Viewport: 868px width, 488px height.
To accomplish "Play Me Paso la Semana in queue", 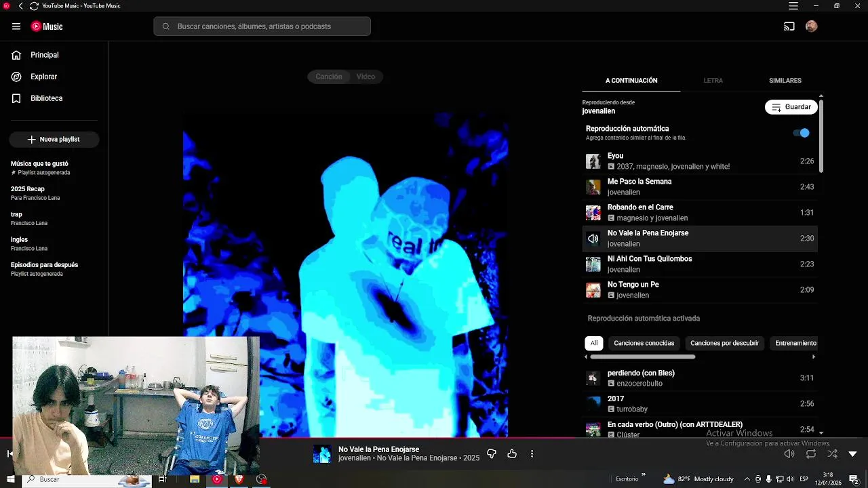I will click(700, 187).
